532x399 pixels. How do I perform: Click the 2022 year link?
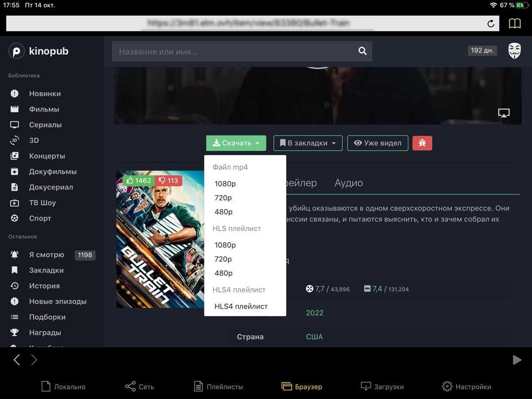(314, 313)
